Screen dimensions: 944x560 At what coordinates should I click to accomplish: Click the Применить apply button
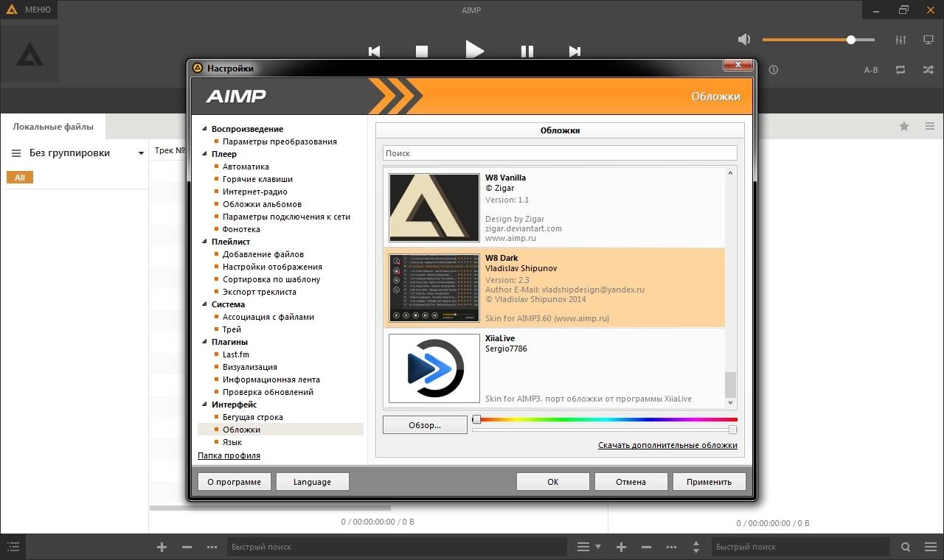[709, 482]
